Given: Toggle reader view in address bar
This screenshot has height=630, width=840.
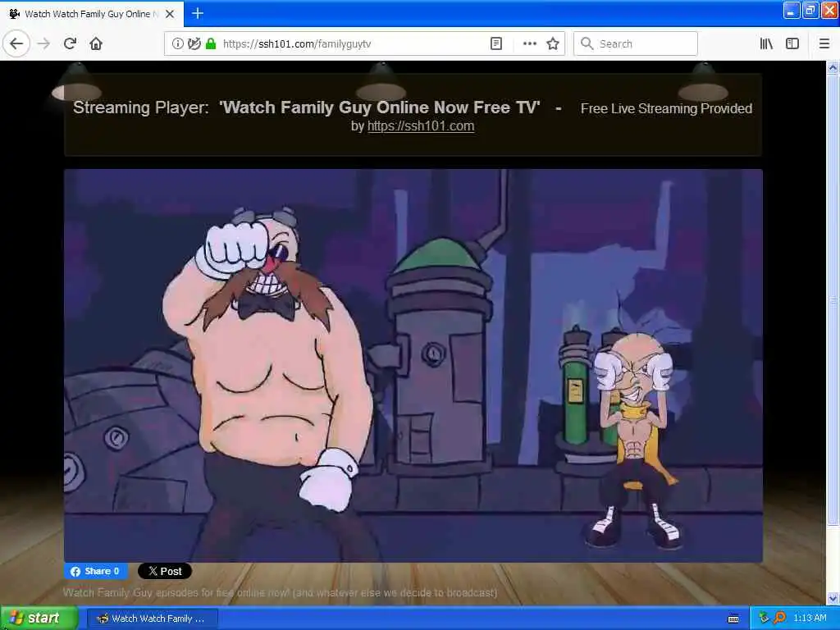Looking at the screenshot, I should click(496, 44).
